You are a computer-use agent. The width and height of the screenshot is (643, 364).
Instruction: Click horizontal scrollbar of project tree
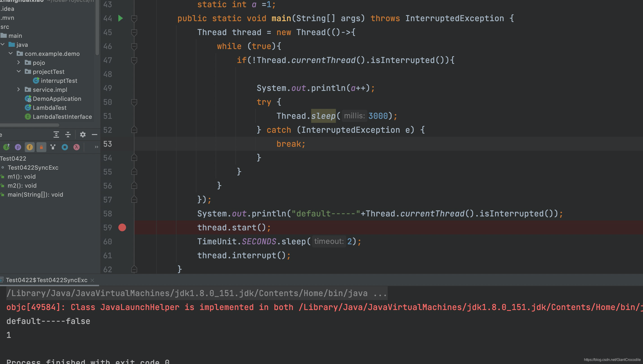coord(29,125)
